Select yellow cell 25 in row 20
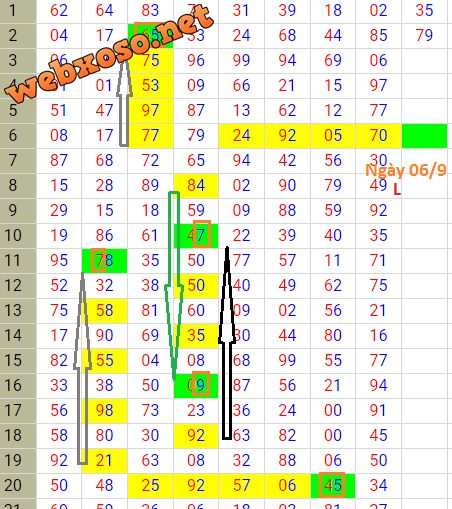The image size is (452, 509). [x=150, y=486]
